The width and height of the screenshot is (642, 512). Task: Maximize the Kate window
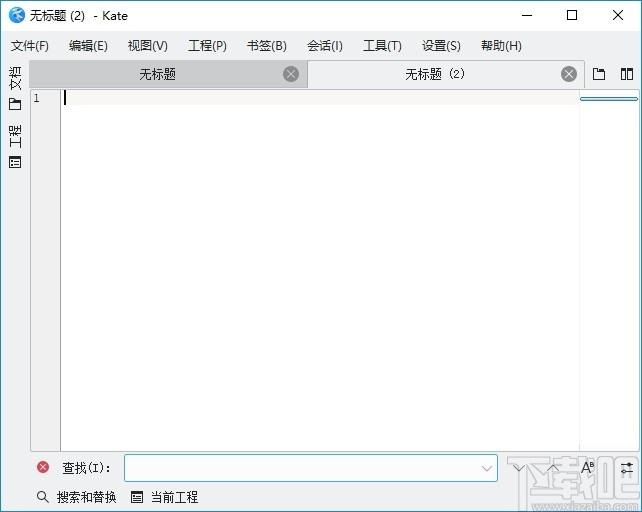coord(572,16)
